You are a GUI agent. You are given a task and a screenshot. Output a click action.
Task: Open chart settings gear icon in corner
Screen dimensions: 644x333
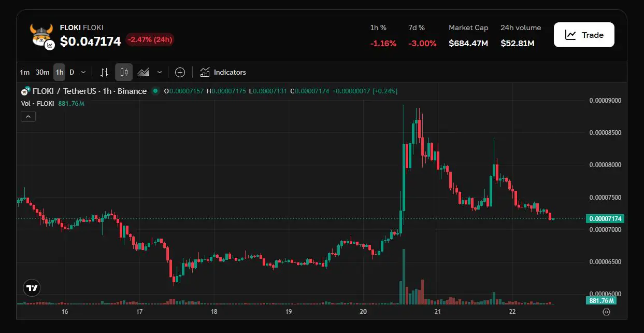tap(606, 312)
